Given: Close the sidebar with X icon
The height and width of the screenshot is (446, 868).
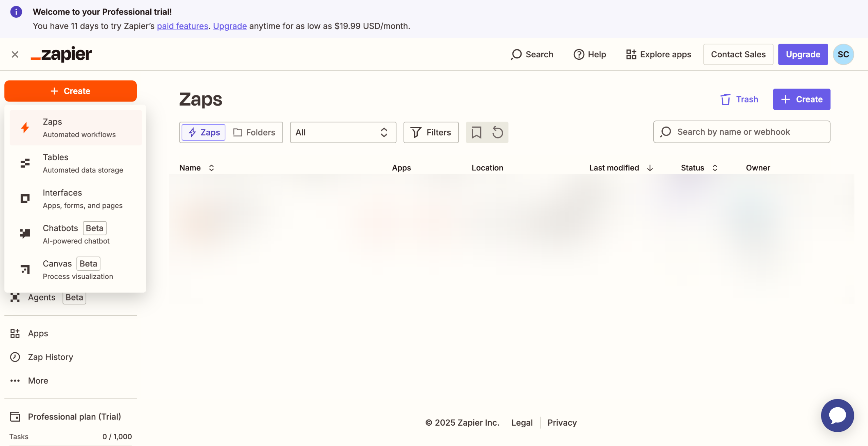Looking at the screenshot, I should 15,54.
